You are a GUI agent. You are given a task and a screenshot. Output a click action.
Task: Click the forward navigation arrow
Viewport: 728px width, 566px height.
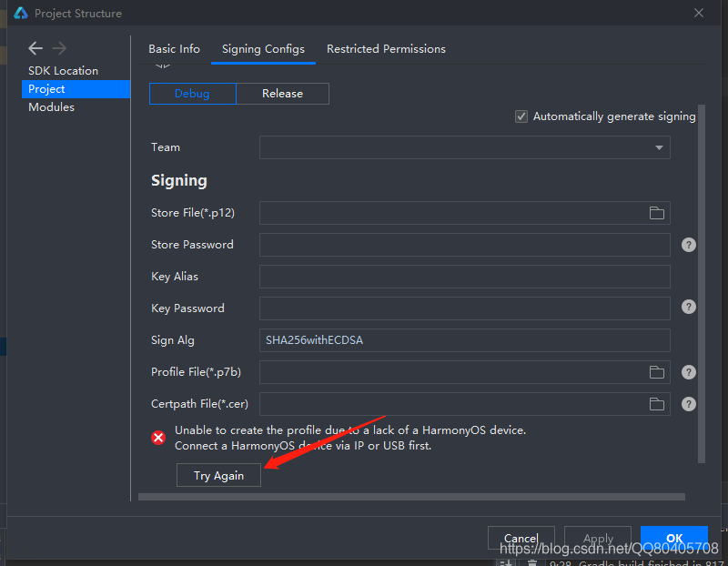pyautogui.click(x=59, y=48)
